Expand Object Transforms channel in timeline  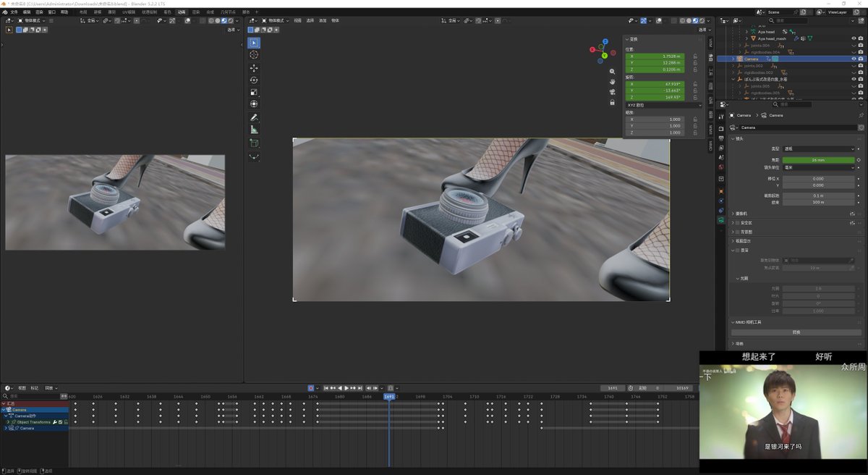[x=8, y=422]
